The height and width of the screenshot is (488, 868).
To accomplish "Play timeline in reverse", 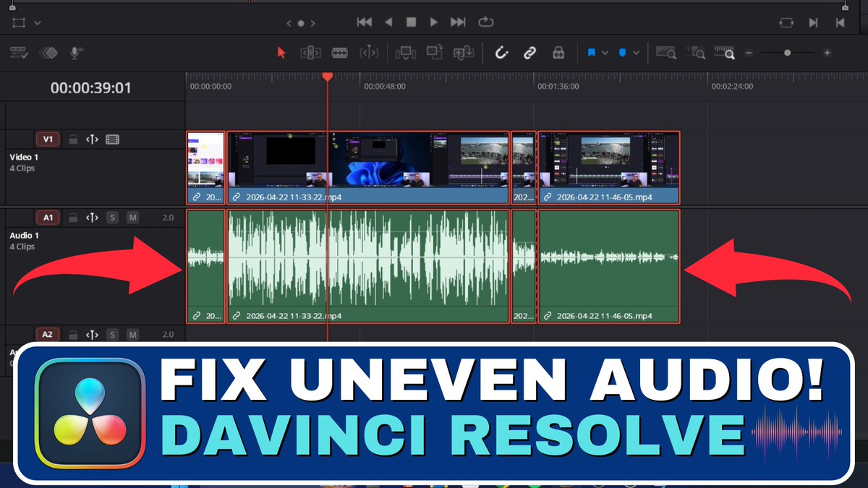I will 388,22.
